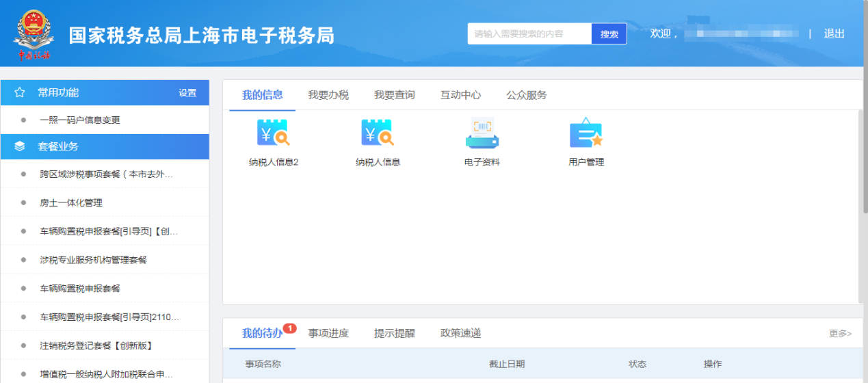Click the 更多> link
Screen dimensions: 868x383
(x=840, y=333)
